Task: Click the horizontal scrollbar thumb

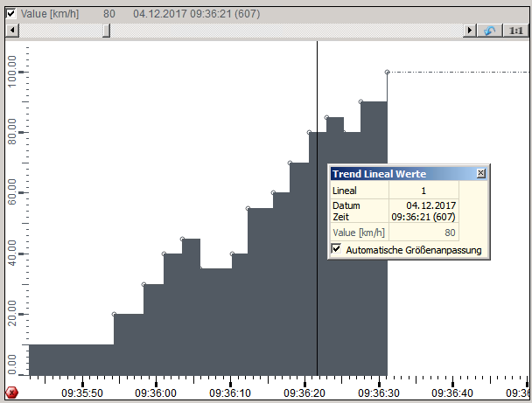Action: tap(106, 31)
